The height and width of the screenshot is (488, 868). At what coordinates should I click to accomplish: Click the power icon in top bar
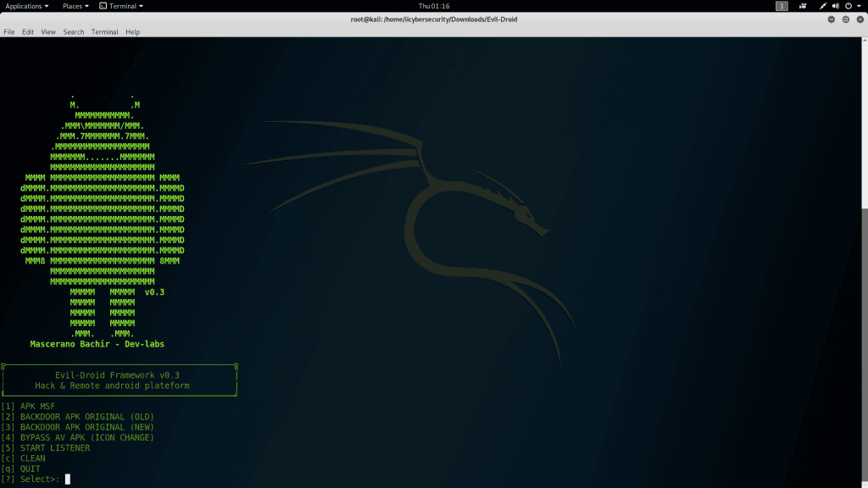(x=849, y=6)
